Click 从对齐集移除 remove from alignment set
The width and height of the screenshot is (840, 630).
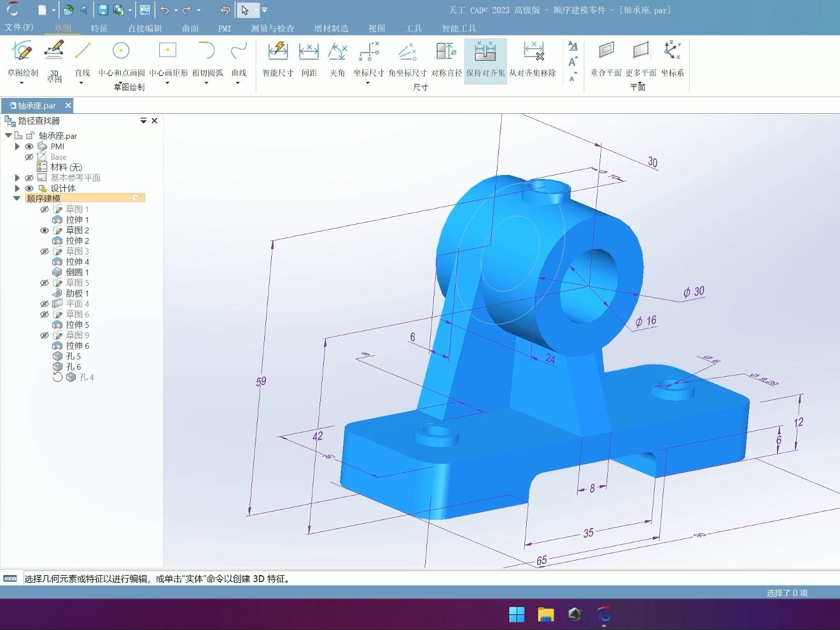[533, 59]
